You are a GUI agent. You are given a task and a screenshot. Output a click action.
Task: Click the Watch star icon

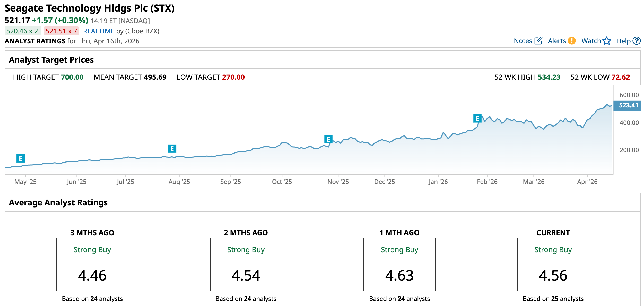pyautogui.click(x=607, y=41)
